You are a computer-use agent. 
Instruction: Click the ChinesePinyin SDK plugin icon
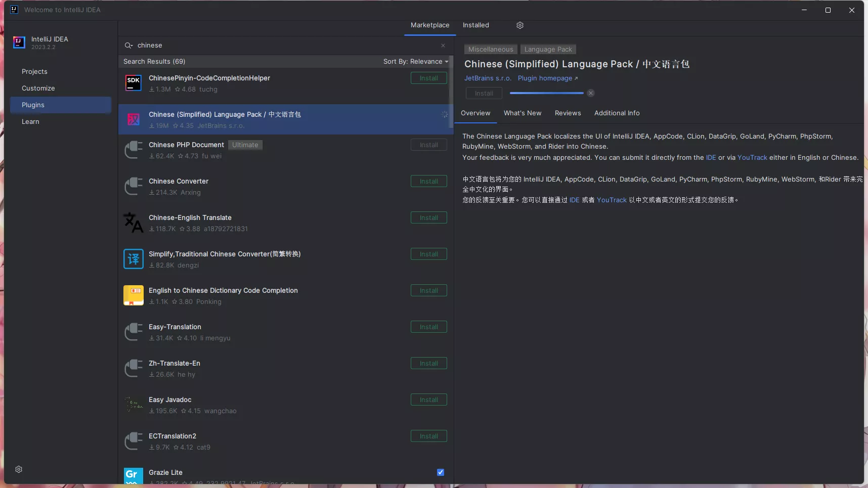[134, 83]
